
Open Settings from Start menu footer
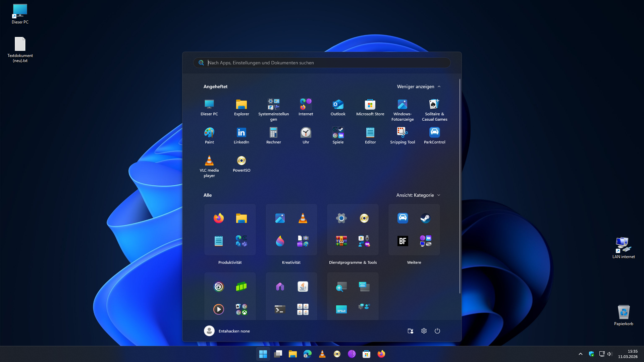[x=424, y=331]
